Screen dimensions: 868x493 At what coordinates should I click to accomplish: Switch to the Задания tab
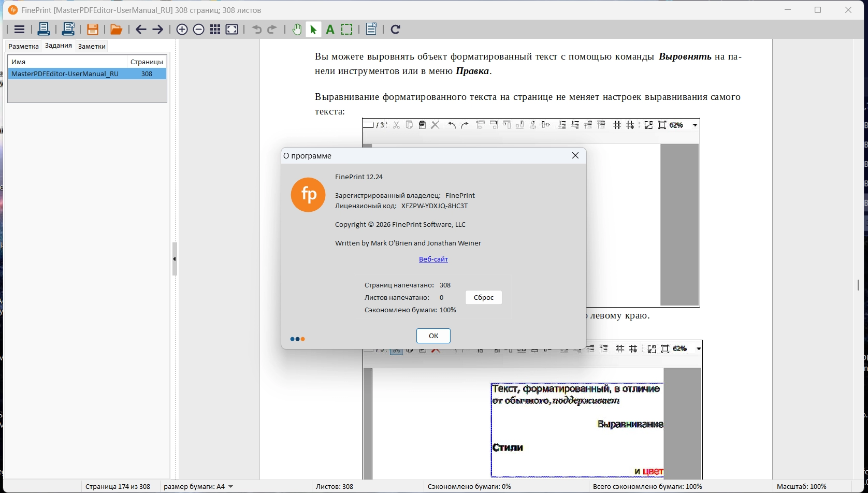(x=59, y=46)
